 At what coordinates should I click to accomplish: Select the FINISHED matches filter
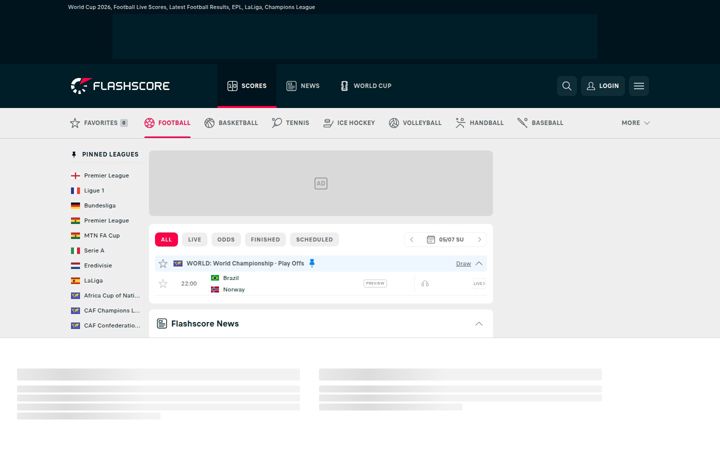(265, 239)
